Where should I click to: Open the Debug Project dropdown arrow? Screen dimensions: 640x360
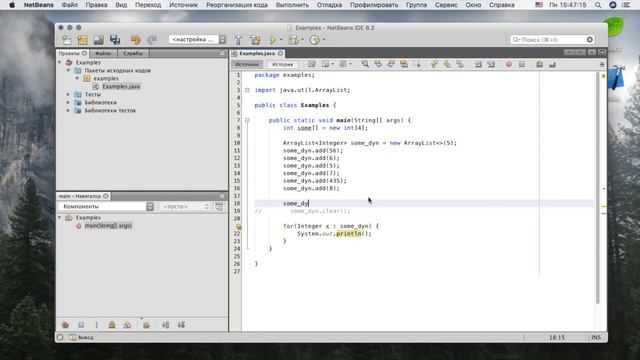click(302, 40)
